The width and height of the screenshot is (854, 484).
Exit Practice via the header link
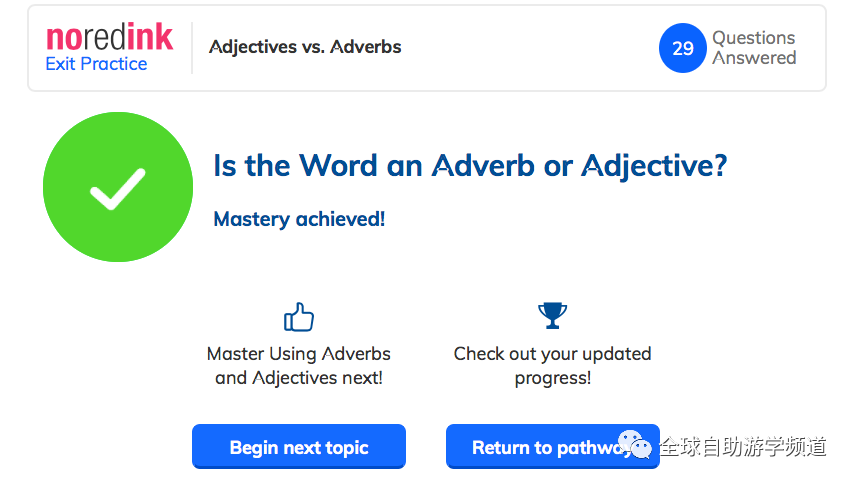pyautogui.click(x=96, y=64)
